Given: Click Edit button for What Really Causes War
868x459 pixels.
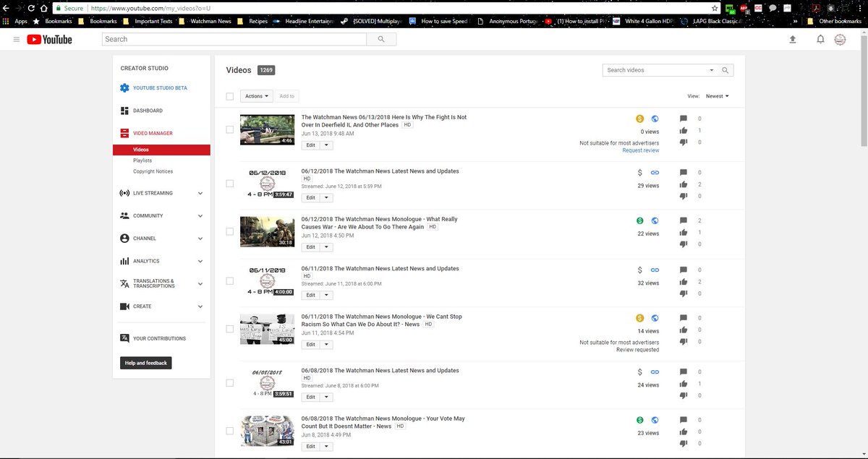Looking at the screenshot, I should (310, 246).
